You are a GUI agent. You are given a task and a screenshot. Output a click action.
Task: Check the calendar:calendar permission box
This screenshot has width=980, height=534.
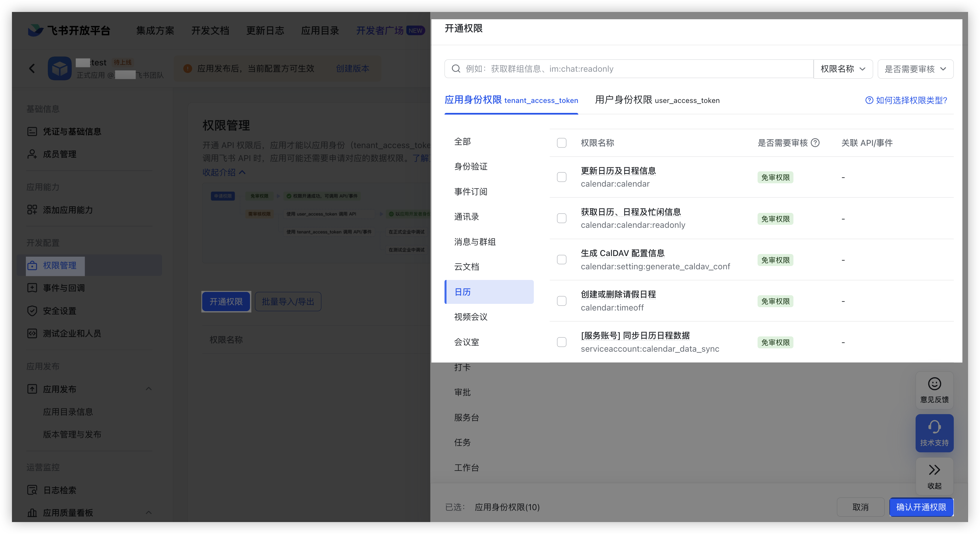[561, 177]
